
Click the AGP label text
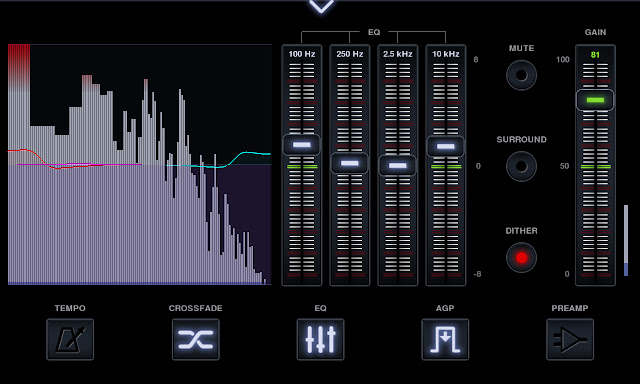(x=445, y=308)
